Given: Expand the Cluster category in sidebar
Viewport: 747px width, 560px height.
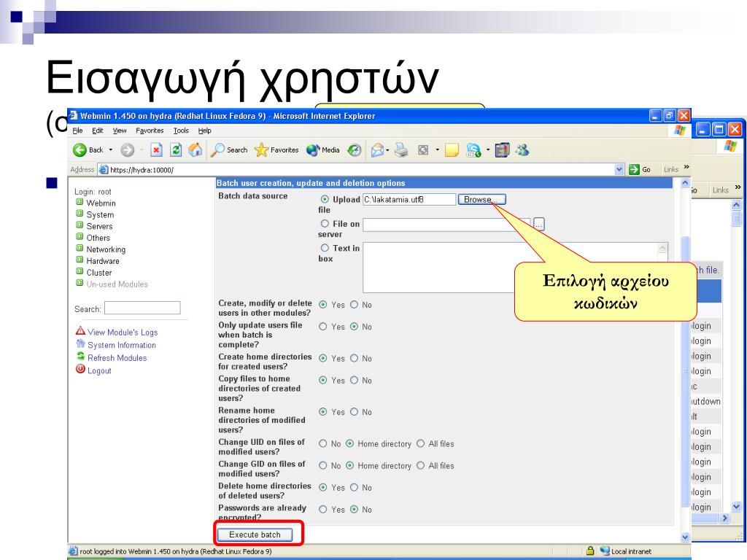Looking at the screenshot, I should (x=80, y=271).
